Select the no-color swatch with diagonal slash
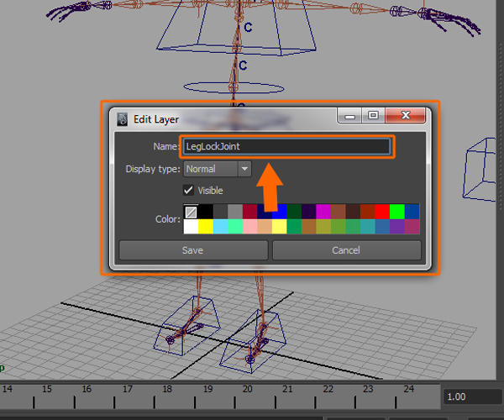Image resolution: width=504 pixels, height=420 pixels. coord(191,212)
